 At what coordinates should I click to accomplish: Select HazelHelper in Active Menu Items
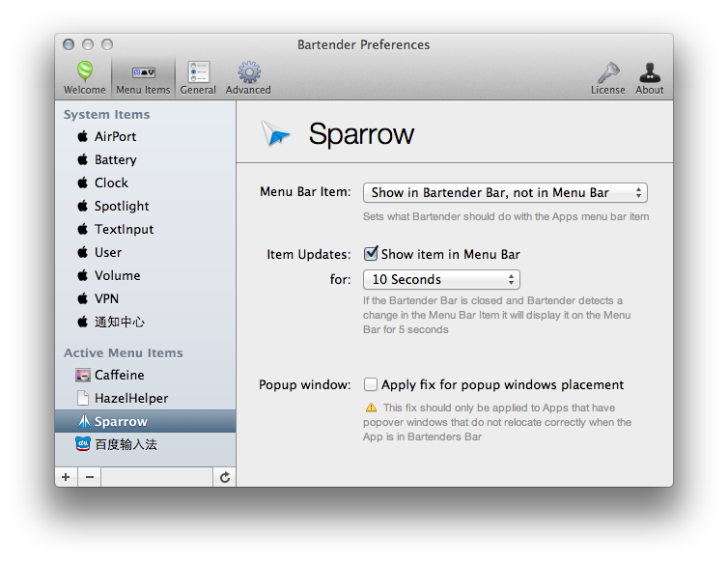click(x=131, y=398)
